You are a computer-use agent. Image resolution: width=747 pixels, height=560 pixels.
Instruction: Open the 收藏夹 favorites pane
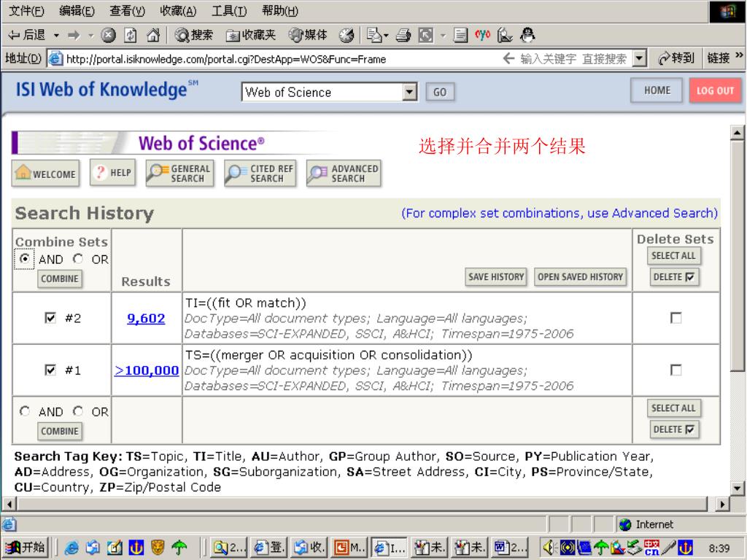click(251, 35)
